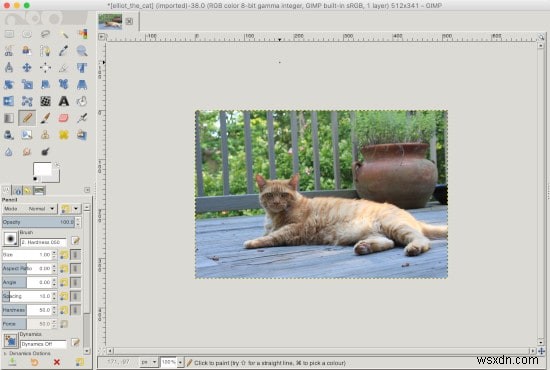The image size is (550, 370).
Task: Switch to the Tool Options tab
Action: pyautogui.click(x=7, y=190)
